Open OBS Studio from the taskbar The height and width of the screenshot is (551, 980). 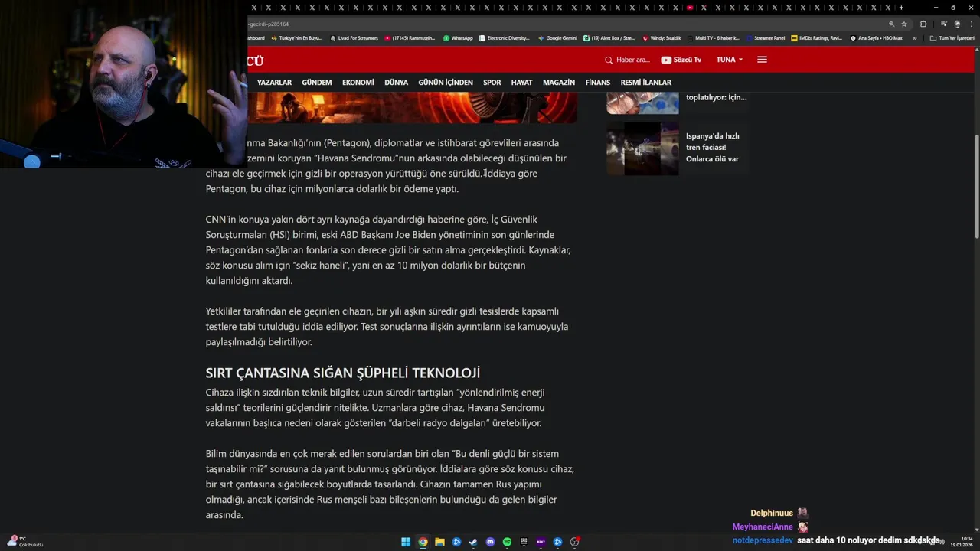point(574,542)
